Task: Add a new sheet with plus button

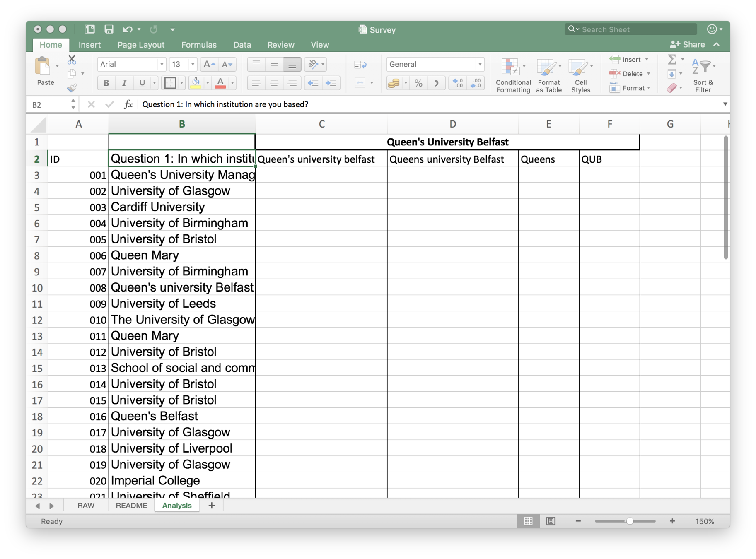Action: [212, 506]
